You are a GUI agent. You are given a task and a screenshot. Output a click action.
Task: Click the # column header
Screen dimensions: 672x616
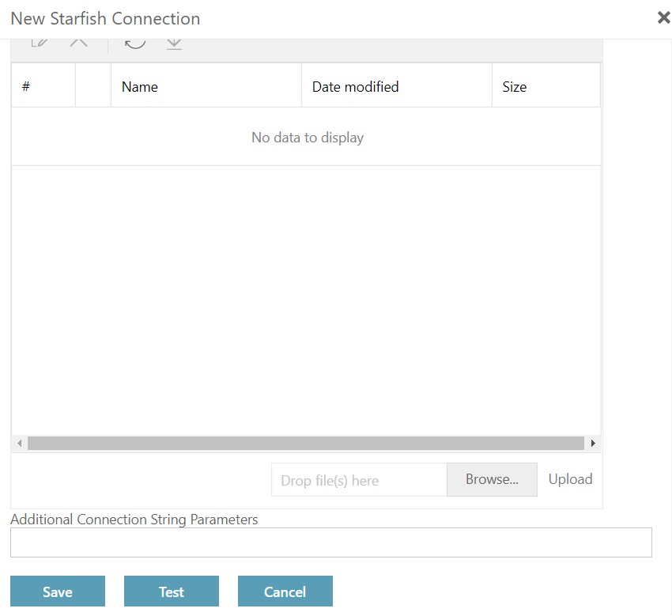[43, 87]
